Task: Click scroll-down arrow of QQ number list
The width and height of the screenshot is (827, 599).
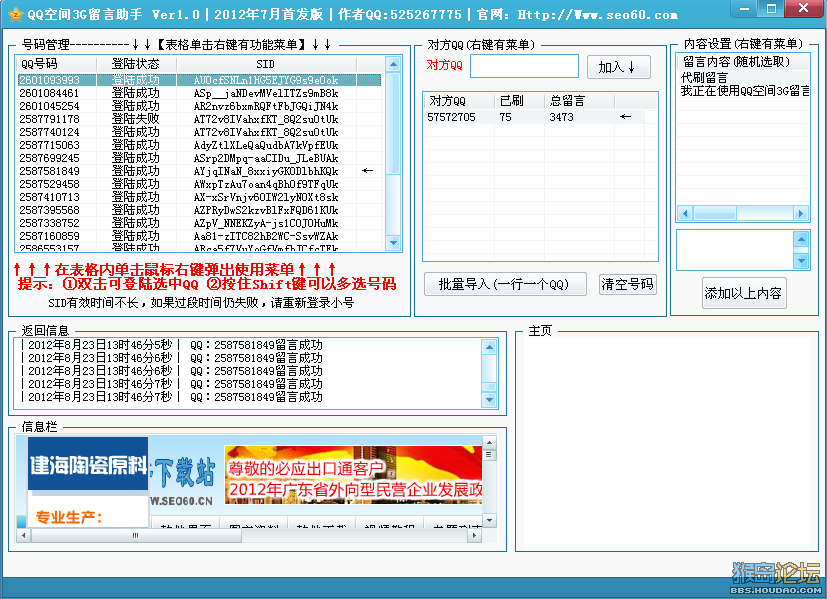Action: point(393,243)
